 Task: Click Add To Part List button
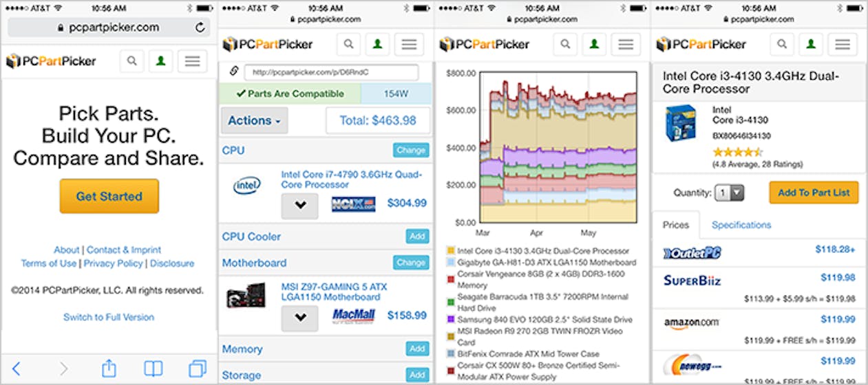click(814, 192)
